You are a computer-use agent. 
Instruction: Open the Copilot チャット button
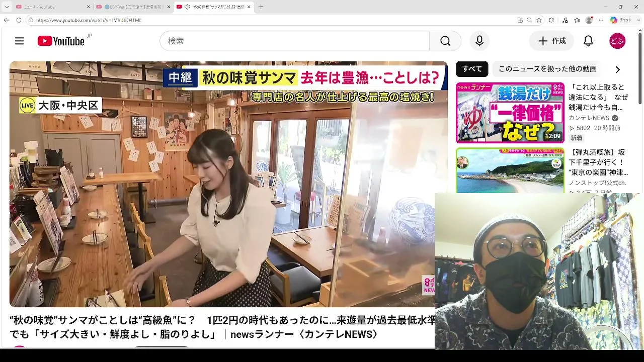[621, 20]
